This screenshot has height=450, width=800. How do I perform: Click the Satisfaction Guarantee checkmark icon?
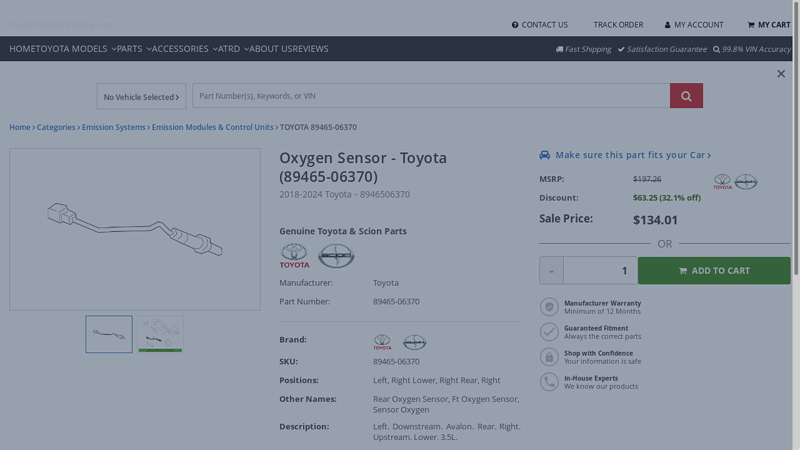(621, 49)
